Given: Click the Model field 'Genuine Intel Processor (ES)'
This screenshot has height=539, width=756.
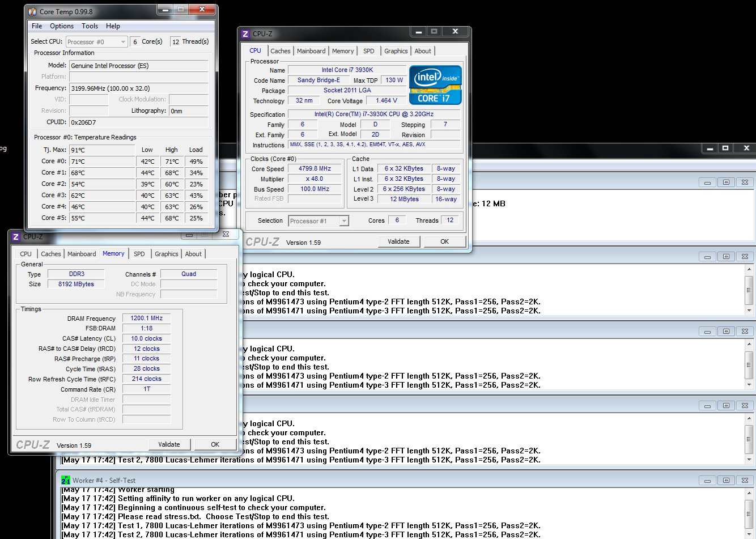Looking at the screenshot, I should [139, 66].
